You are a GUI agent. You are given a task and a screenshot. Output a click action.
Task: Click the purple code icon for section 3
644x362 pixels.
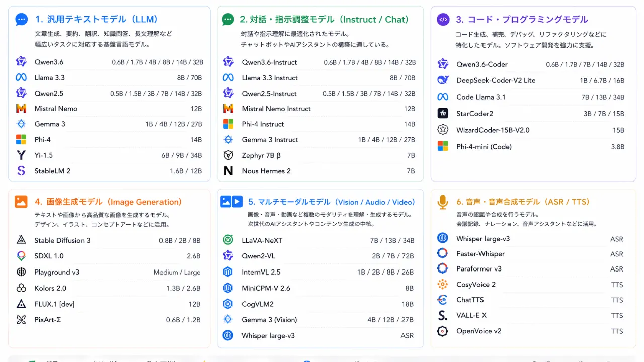[x=443, y=20]
